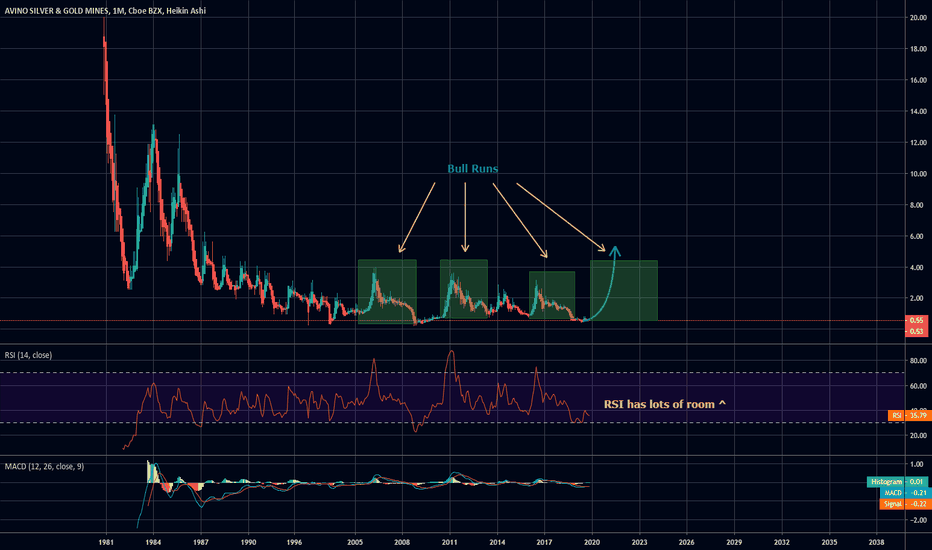Click the -2.00 MACD axis label
Image resolution: width=932 pixels, height=550 pixels.
pos(917,520)
